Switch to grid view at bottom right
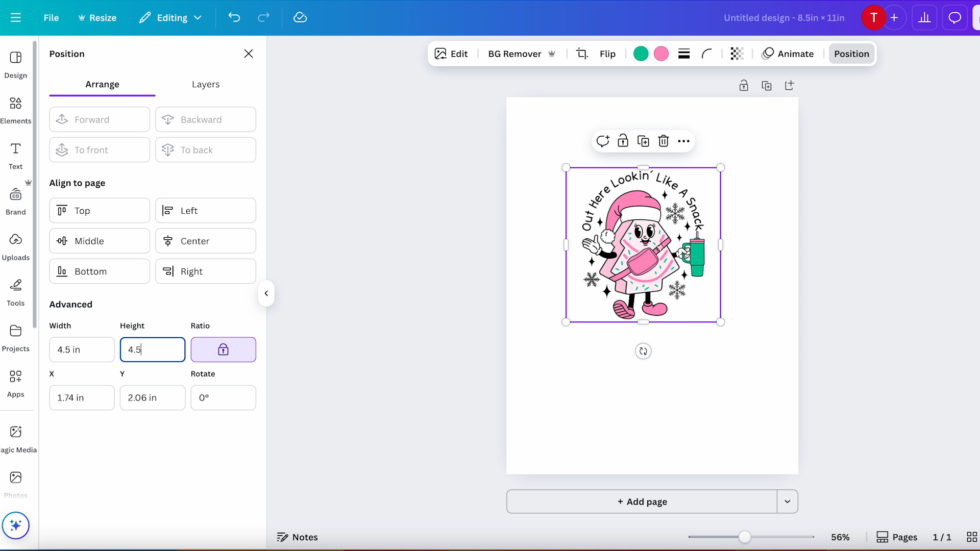The height and width of the screenshot is (551, 980). tap(972, 537)
